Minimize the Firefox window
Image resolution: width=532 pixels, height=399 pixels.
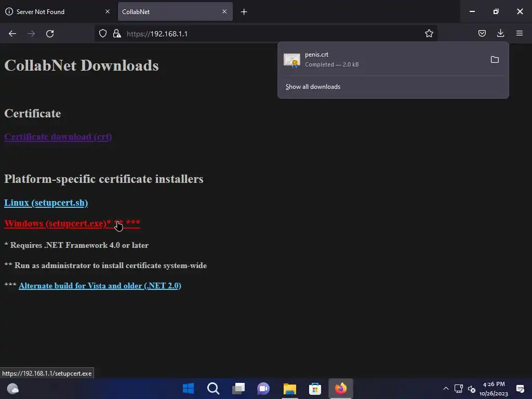click(472, 11)
